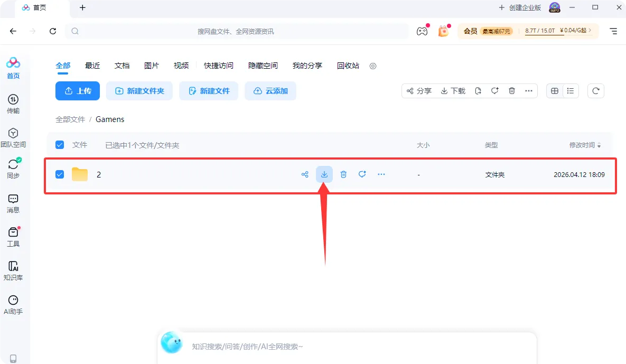This screenshot has width=626, height=364.
Task: Refresh the file list with the rightmost refresh icon
Action: [596, 90]
